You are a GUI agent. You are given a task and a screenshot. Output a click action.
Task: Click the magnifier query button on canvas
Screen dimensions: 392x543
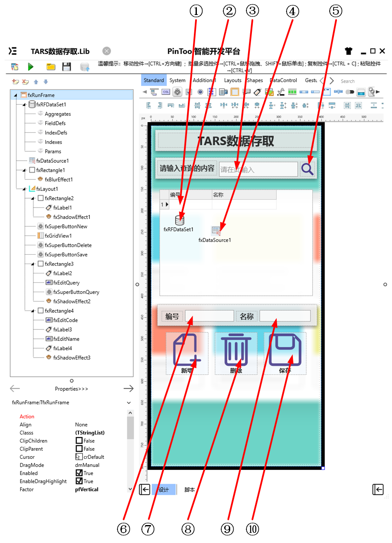(307, 169)
